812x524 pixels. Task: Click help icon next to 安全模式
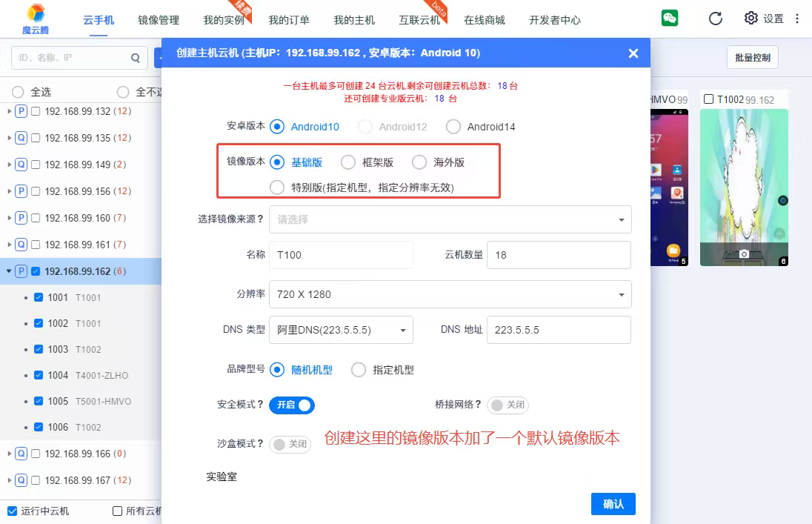[x=260, y=405]
